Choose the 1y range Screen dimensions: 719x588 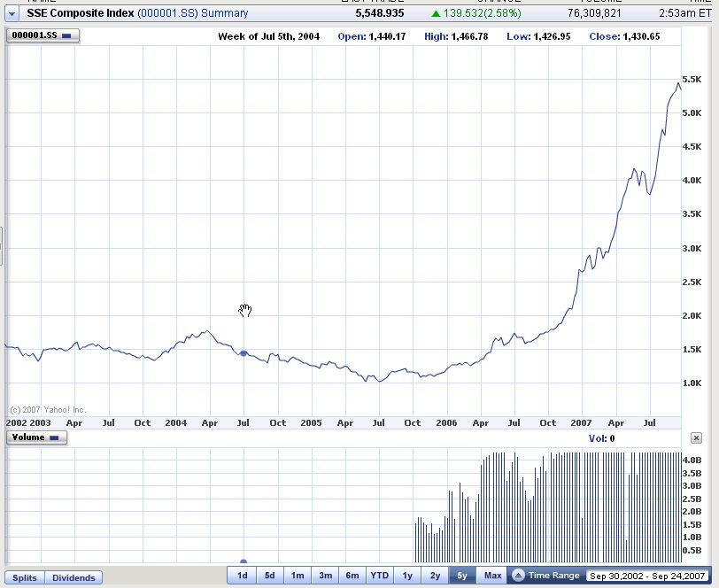(407, 575)
